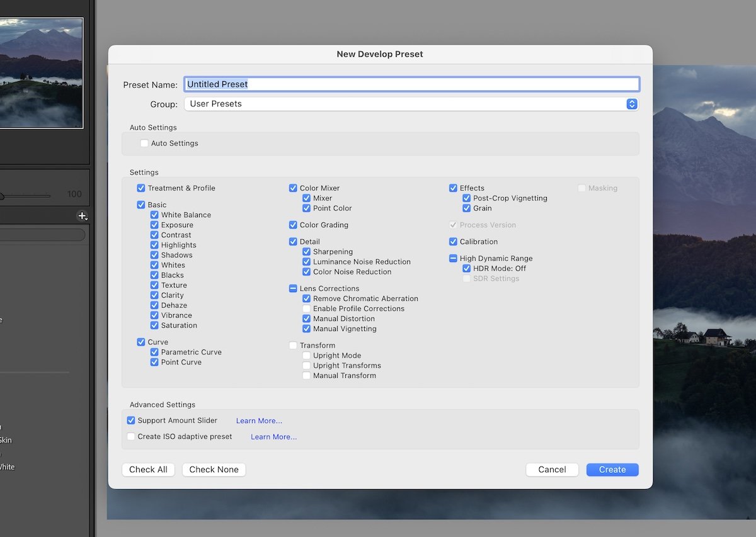Image resolution: width=756 pixels, height=537 pixels.
Task: Toggle Remove Chromatic Aberration off
Action: point(306,298)
